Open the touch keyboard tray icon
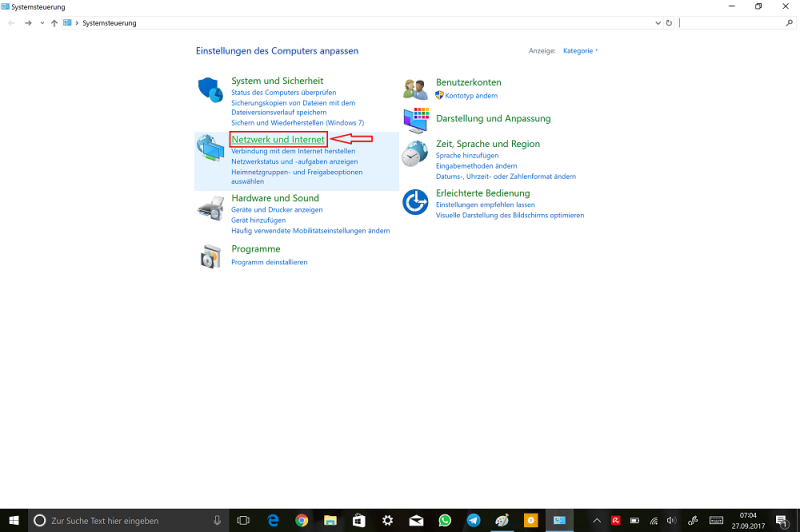Image resolution: width=800 pixels, height=532 pixels. coord(716,520)
